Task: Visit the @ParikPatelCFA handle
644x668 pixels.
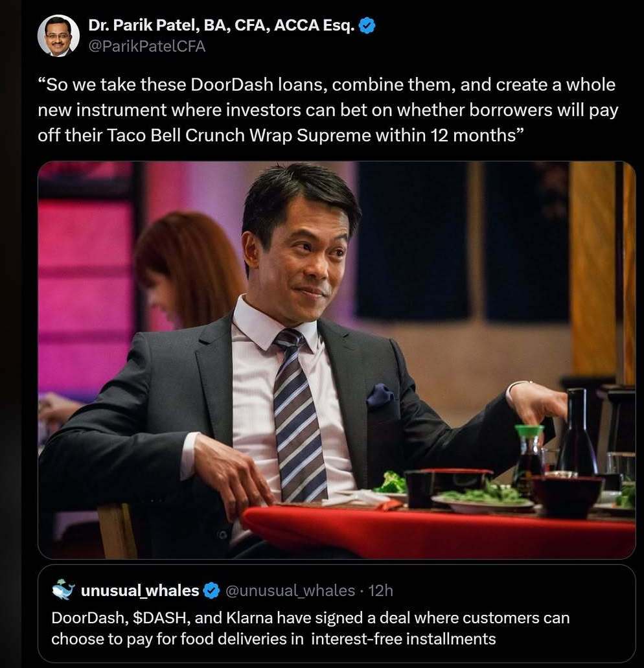Action: (146, 47)
